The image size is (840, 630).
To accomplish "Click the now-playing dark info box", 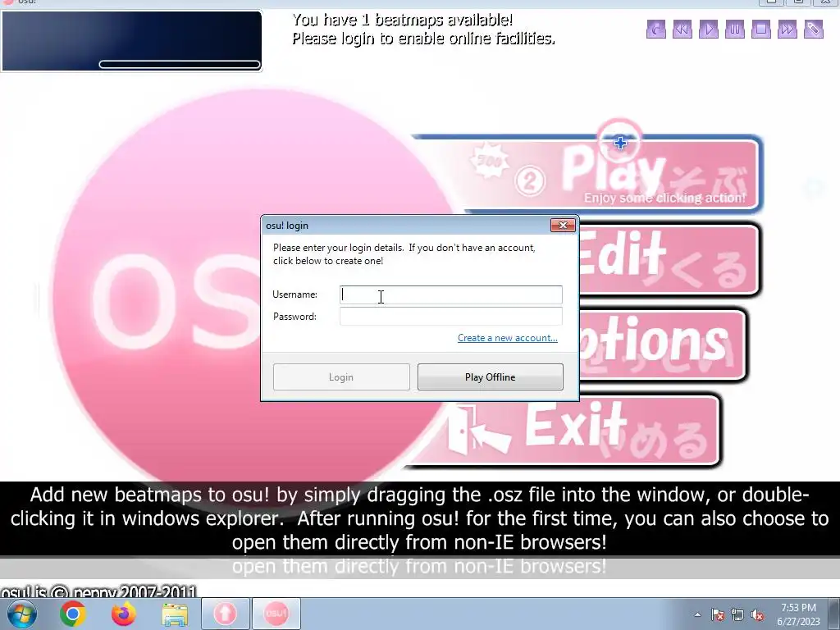I will [132, 41].
